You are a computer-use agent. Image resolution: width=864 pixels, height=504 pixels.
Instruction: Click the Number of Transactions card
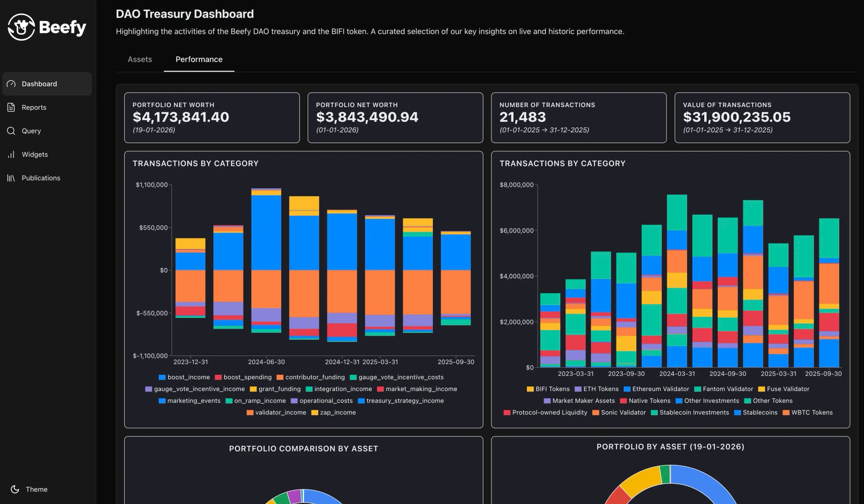[579, 117]
